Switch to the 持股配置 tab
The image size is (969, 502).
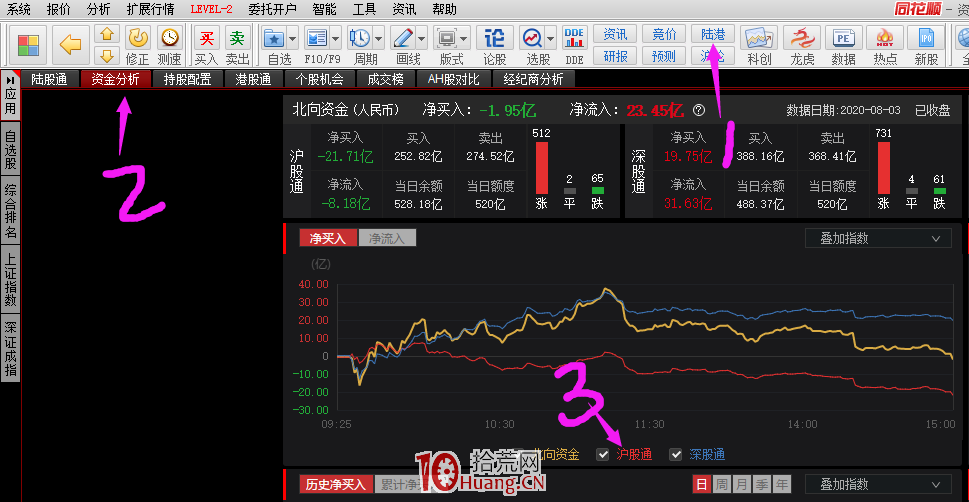click(x=187, y=79)
